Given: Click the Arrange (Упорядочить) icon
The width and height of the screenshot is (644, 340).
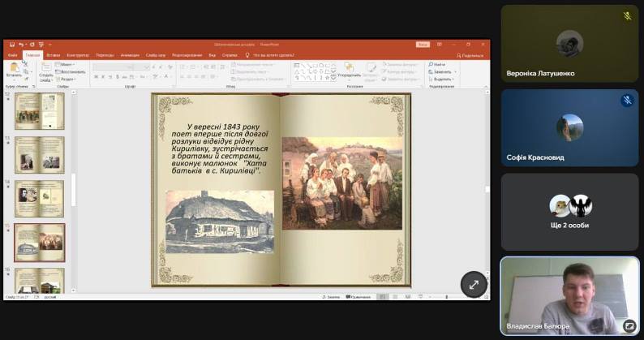Looking at the screenshot, I should click(x=349, y=67).
